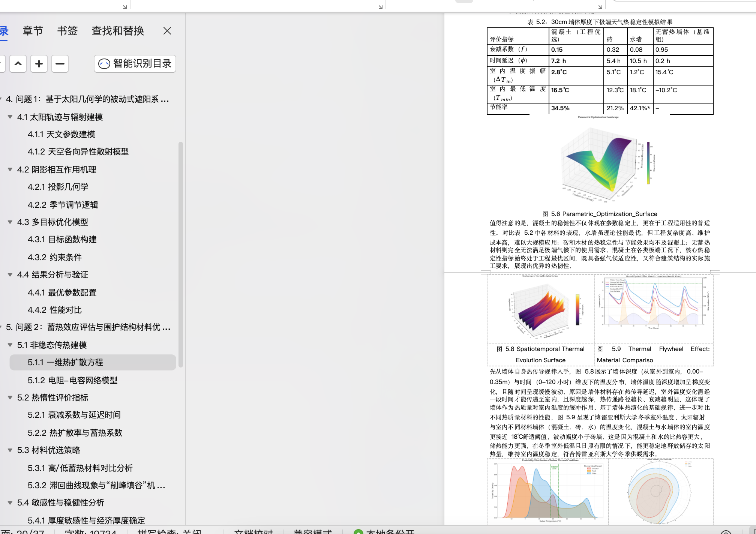Open 5.3.2 滞回曲线现象 heading
Viewport: 756px width, 534px height.
pos(96,485)
